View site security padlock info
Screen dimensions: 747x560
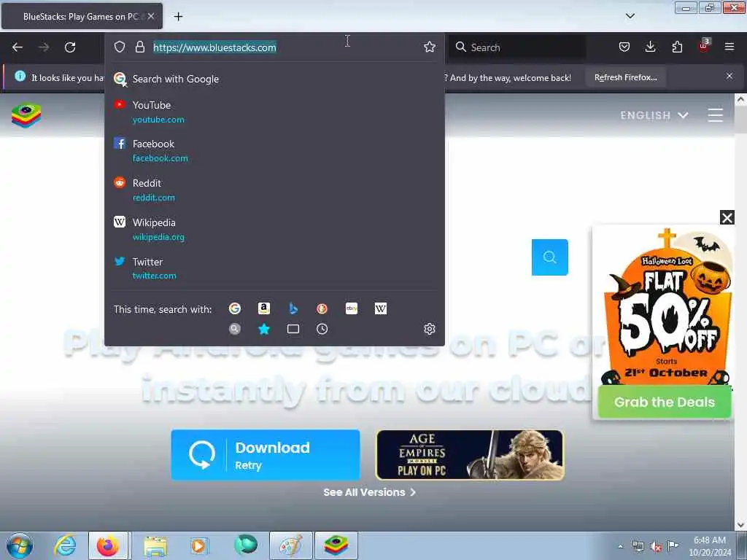click(139, 47)
